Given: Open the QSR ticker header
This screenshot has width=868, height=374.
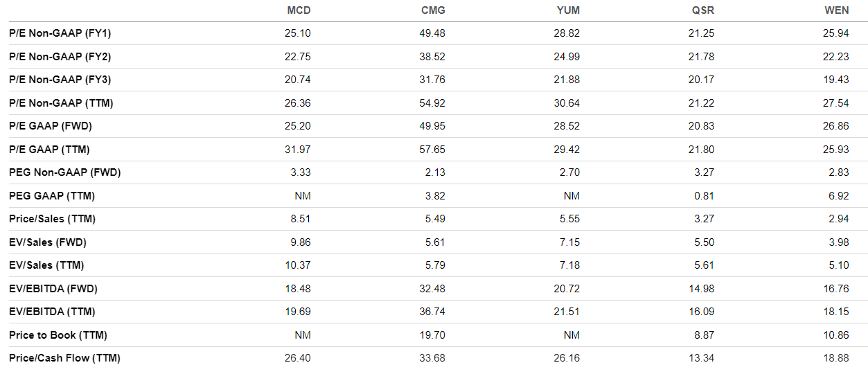Looking at the screenshot, I should click(702, 10).
